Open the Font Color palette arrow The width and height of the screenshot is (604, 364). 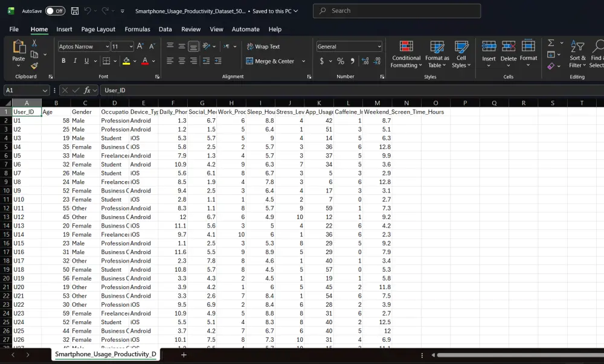(x=153, y=61)
